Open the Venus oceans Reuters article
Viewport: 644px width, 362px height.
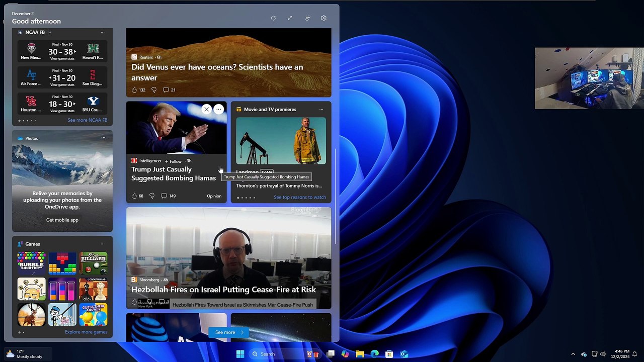coord(229,62)
